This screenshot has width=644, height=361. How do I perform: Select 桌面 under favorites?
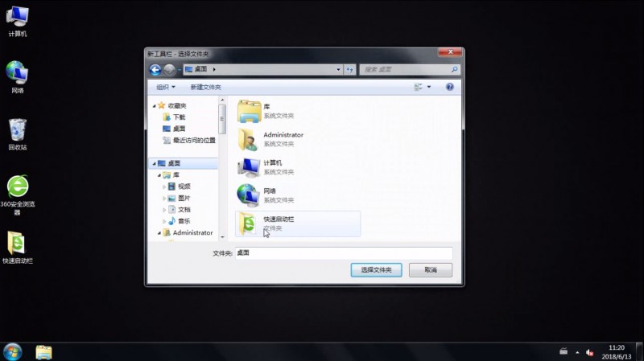tap(174, 129)
